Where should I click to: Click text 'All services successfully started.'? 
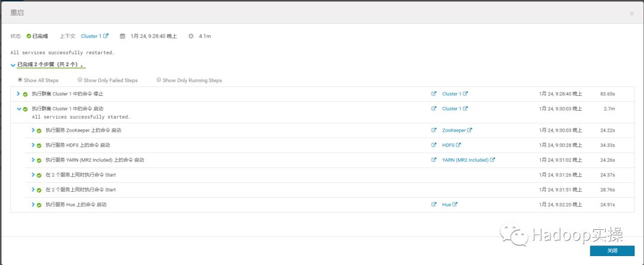(81, 117)
